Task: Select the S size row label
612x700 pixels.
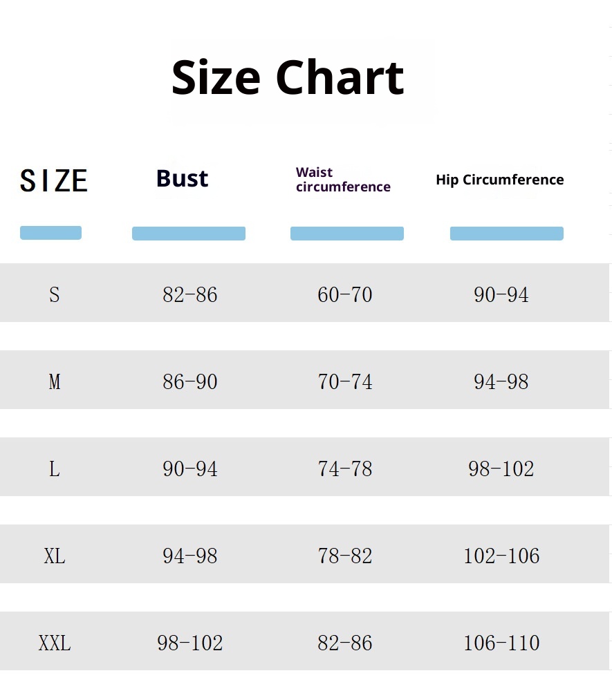Action: (x=55, y=295)
